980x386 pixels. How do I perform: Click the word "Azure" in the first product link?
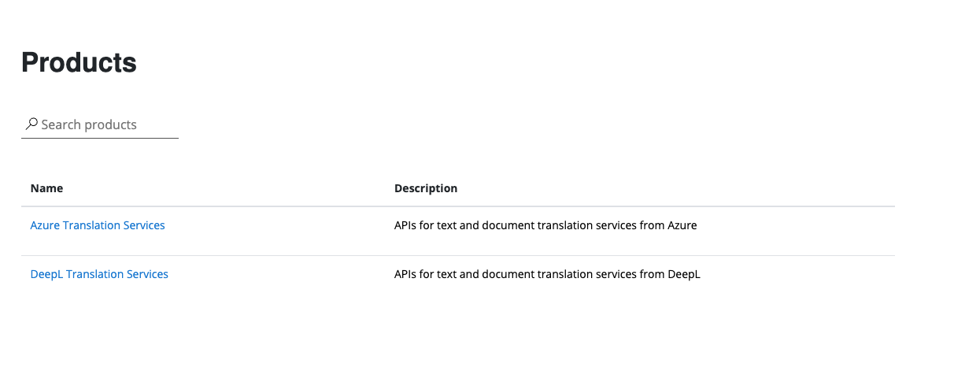point(45,225)
